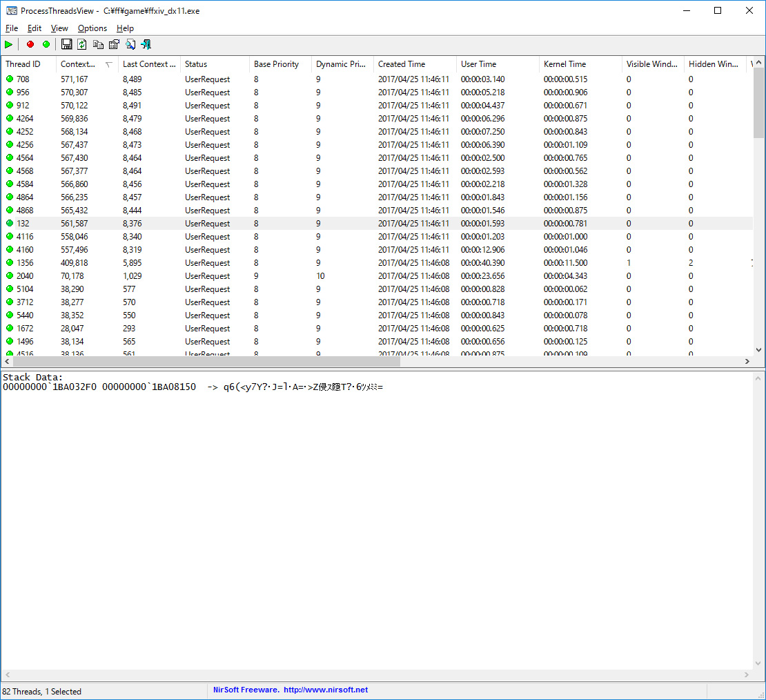Click the Copy selected items icon

[98, 44]
